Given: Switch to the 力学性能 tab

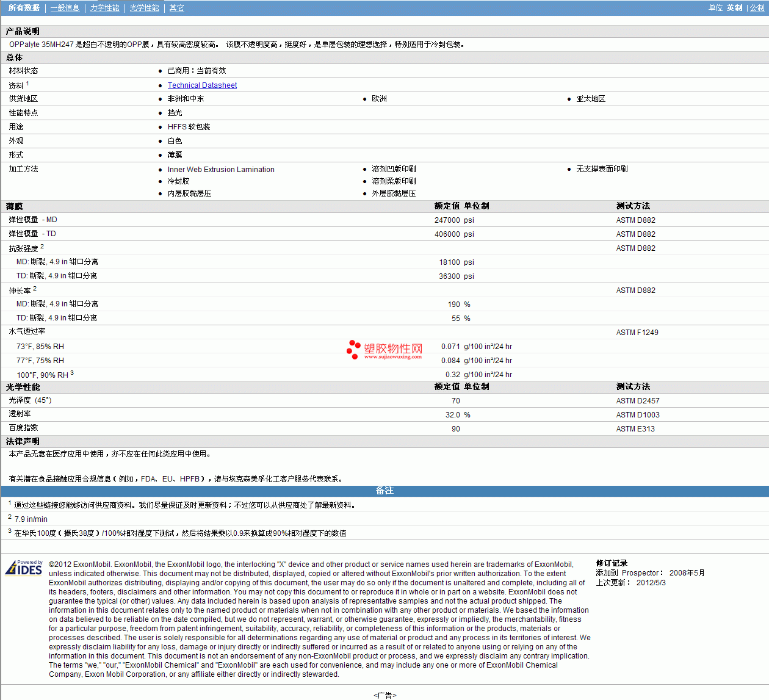Looking at the screenshot, I should point(104,8).
